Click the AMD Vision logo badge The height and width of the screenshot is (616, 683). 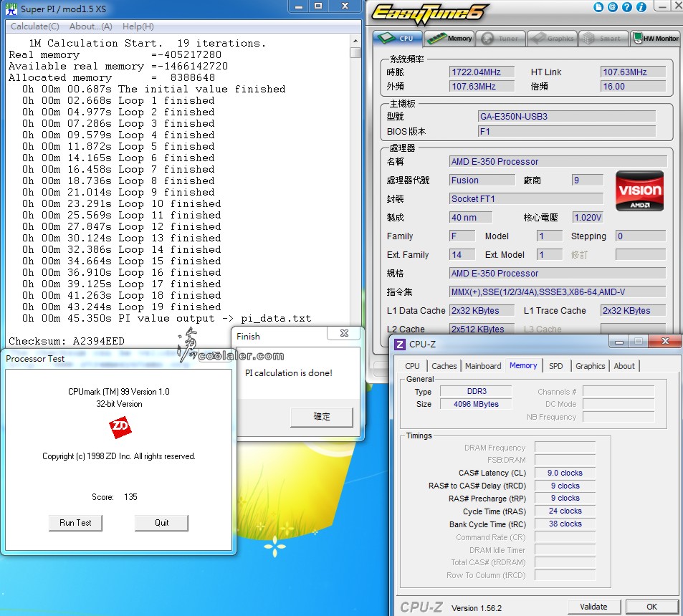tap(639, 191)
